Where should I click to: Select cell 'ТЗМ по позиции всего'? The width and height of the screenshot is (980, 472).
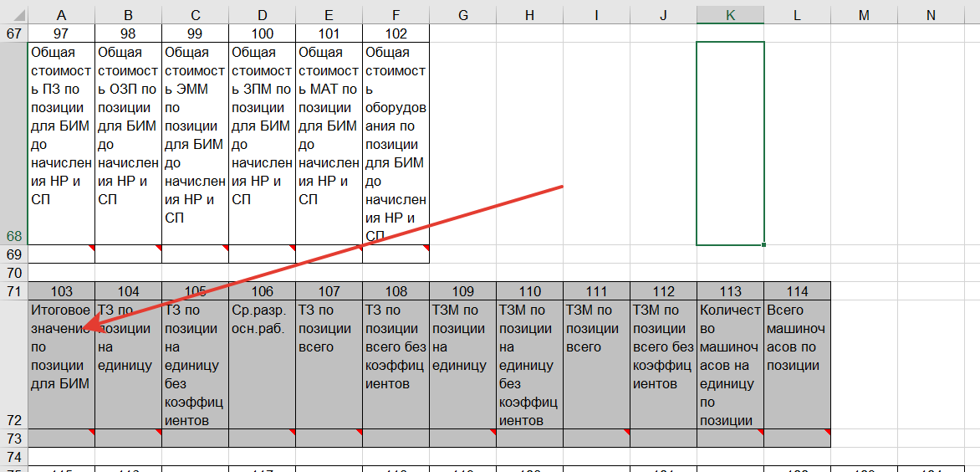(x=596, y=365)
